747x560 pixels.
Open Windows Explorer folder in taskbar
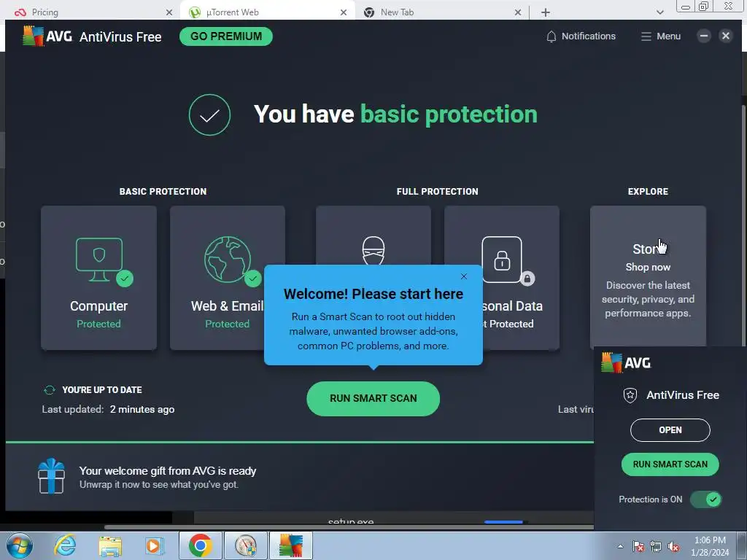click(x=110, y=546)
